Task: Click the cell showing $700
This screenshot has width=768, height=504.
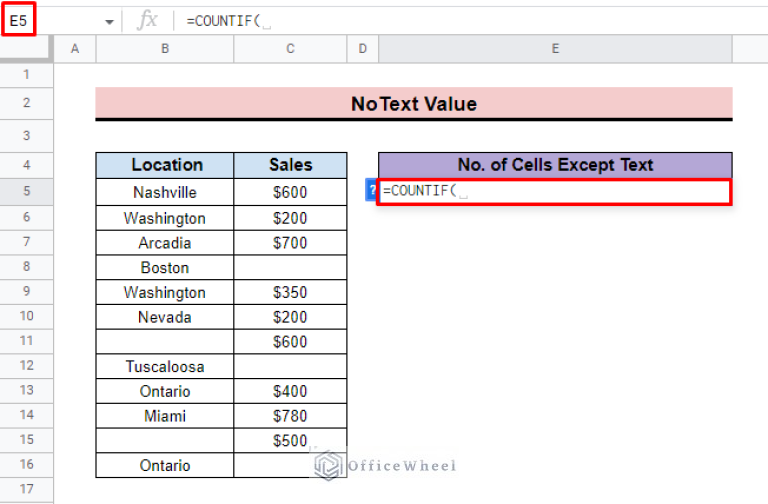Action: (x=290, y=243)
